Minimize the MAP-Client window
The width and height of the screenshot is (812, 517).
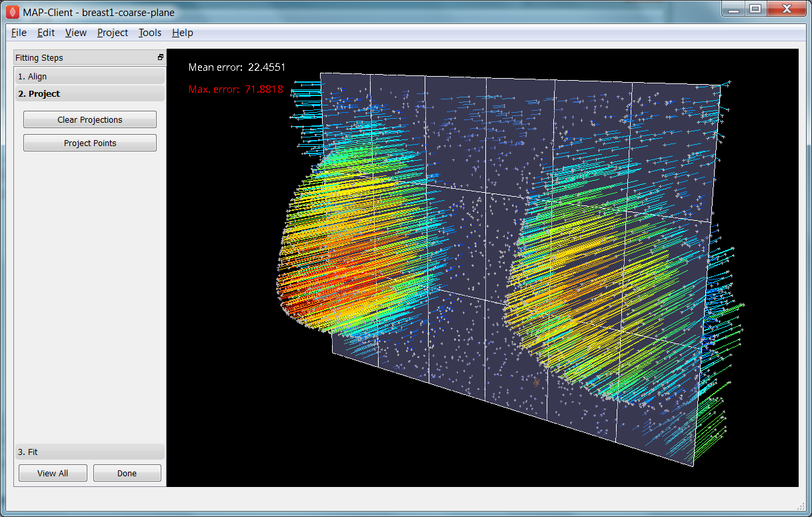click(734, 9)
